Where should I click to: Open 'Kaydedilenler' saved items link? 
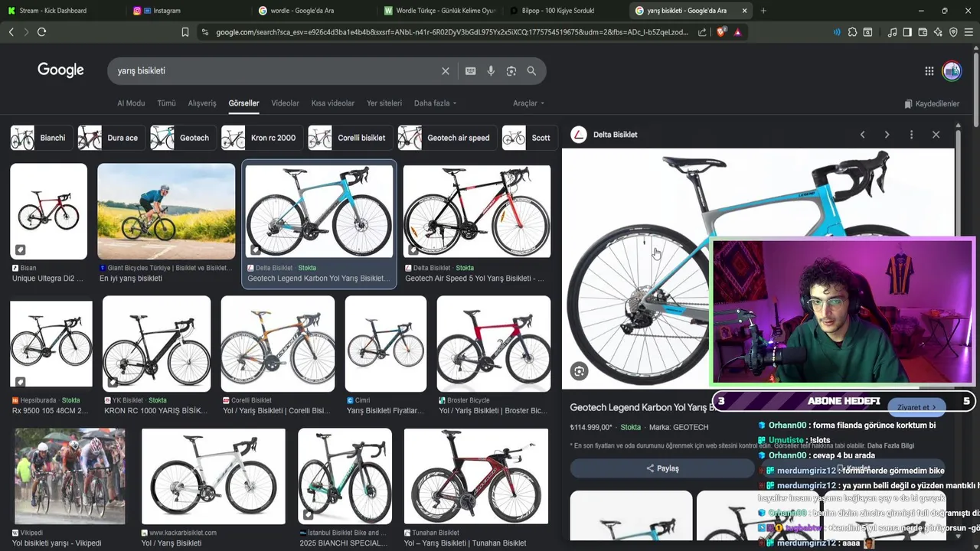coord(932,103)
